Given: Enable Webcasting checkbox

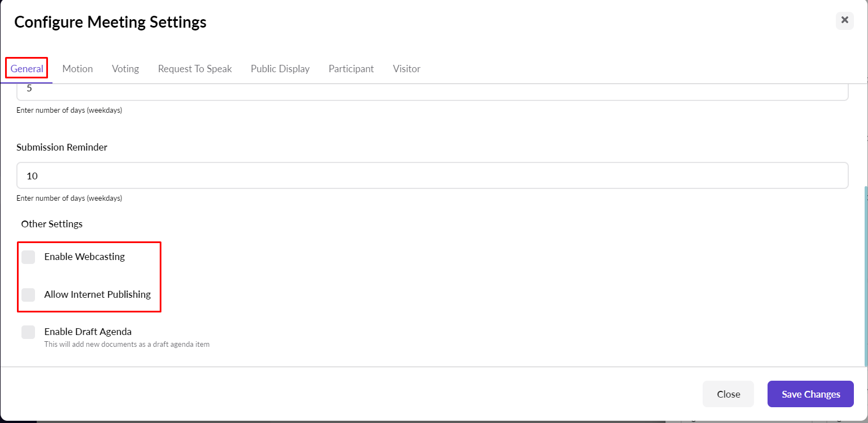Looking at the screenshot, I should (28, 257).
